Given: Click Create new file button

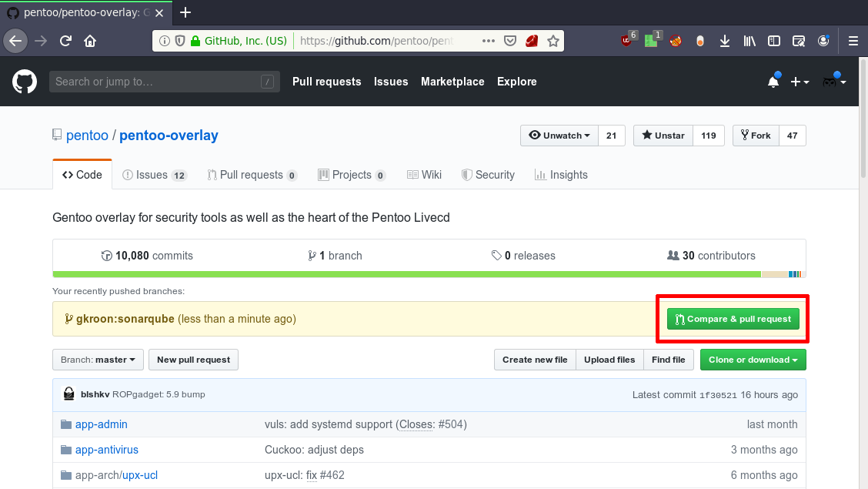Looking at the screenshot, I should [535, 360].
